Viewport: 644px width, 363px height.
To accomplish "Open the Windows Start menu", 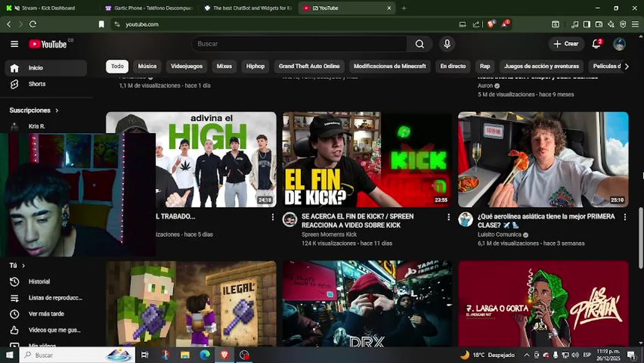I will pos(9,355).
